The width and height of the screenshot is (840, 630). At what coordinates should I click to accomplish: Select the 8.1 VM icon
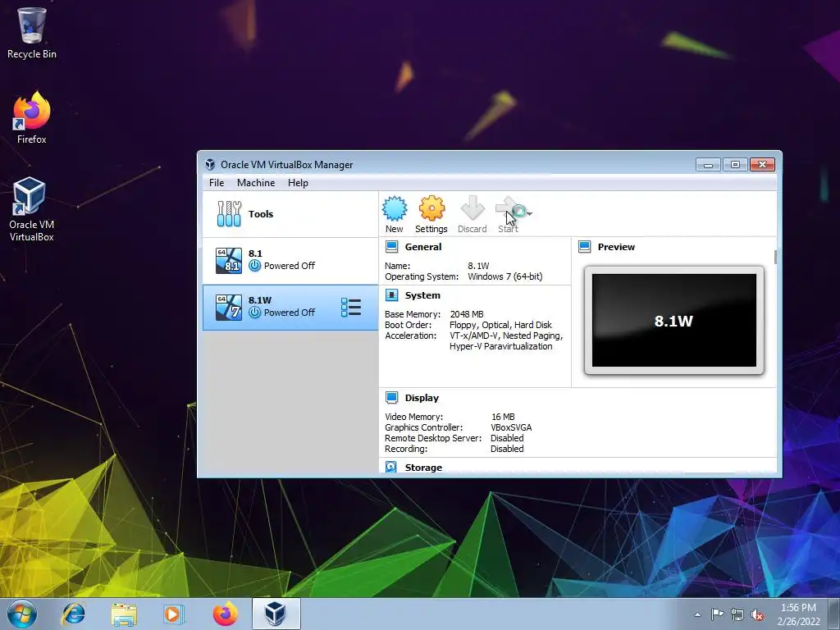click(x=229, y=260)
